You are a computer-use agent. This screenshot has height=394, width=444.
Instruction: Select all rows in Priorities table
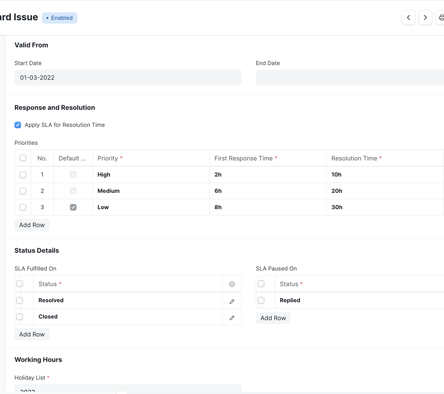point(23,158)
